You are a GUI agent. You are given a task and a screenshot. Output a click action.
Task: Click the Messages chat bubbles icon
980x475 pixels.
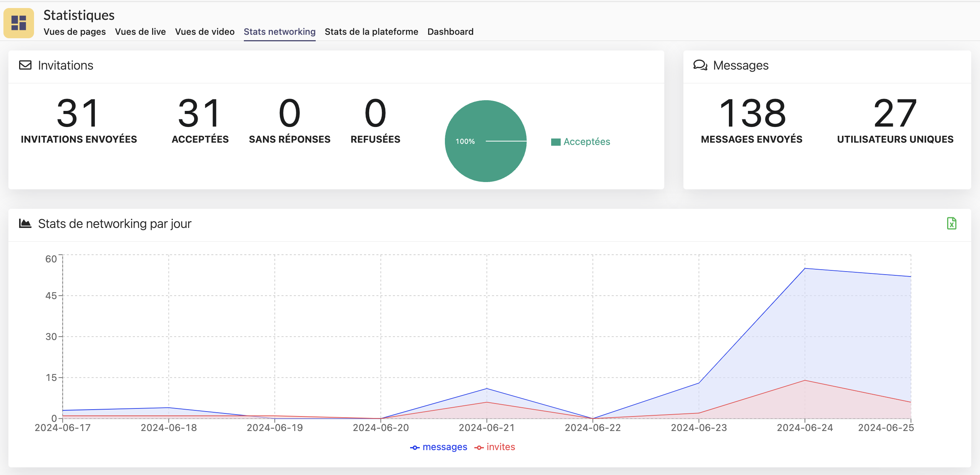pos(700,65)
